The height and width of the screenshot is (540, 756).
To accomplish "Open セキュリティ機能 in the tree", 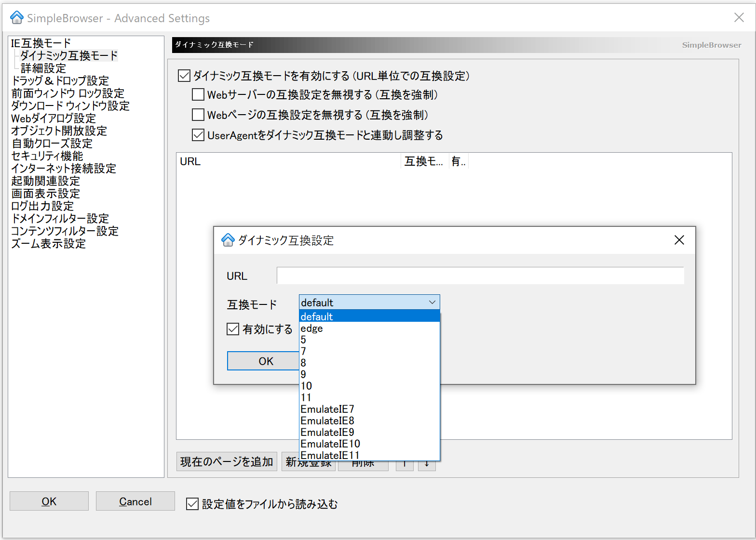I will point(47,156).
